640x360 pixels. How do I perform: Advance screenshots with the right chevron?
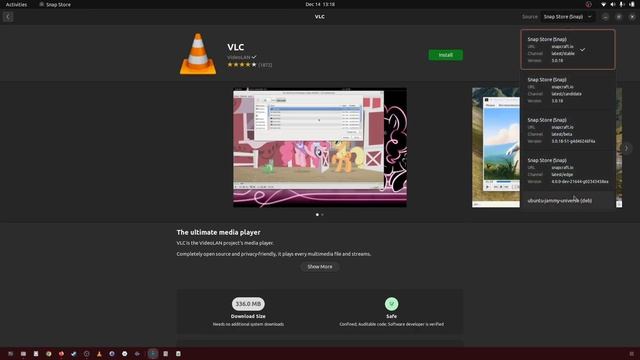coord(626,148)
